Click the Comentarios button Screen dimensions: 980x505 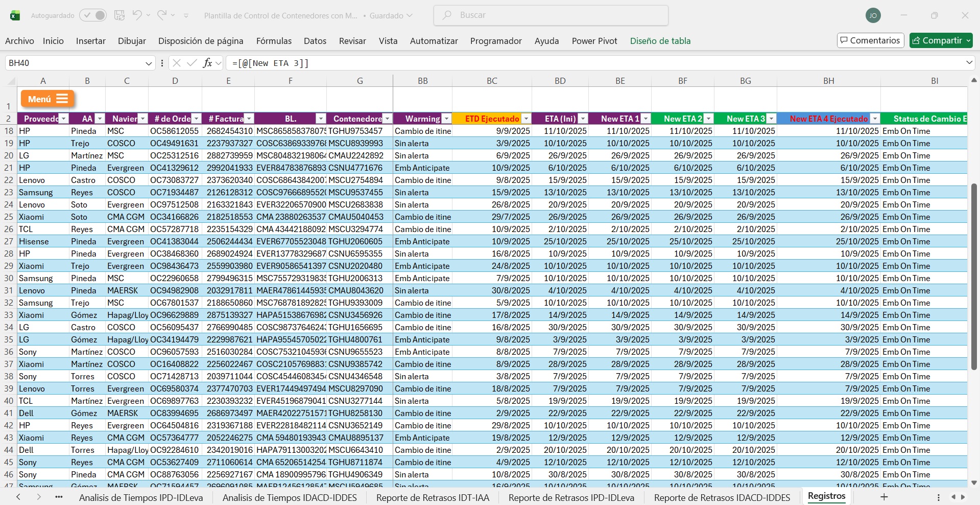pyautogui.click(x=870, y=40)
